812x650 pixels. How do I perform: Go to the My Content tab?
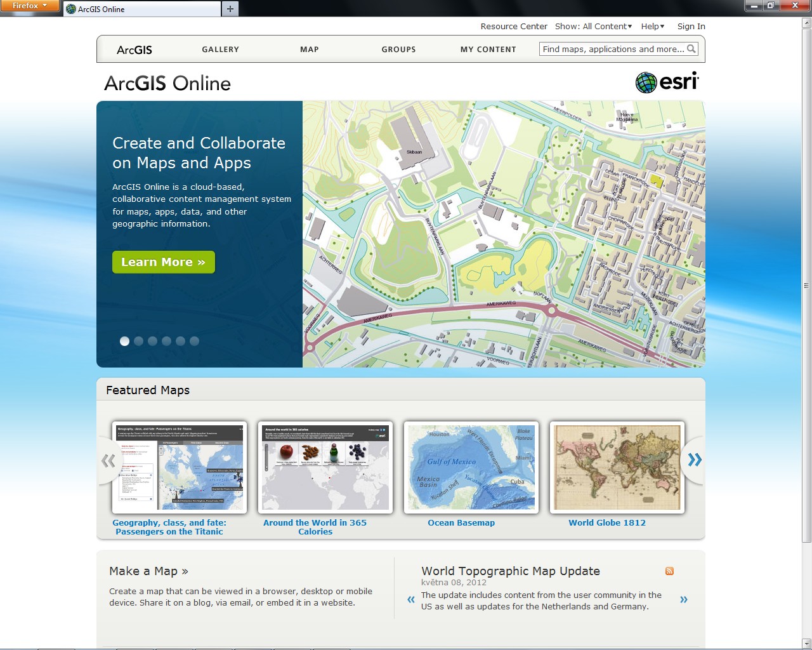tap(488, 50)
